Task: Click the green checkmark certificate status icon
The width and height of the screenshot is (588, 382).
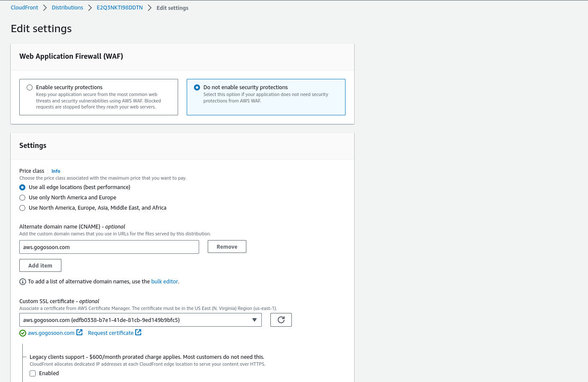Action: tap(22, 333)
